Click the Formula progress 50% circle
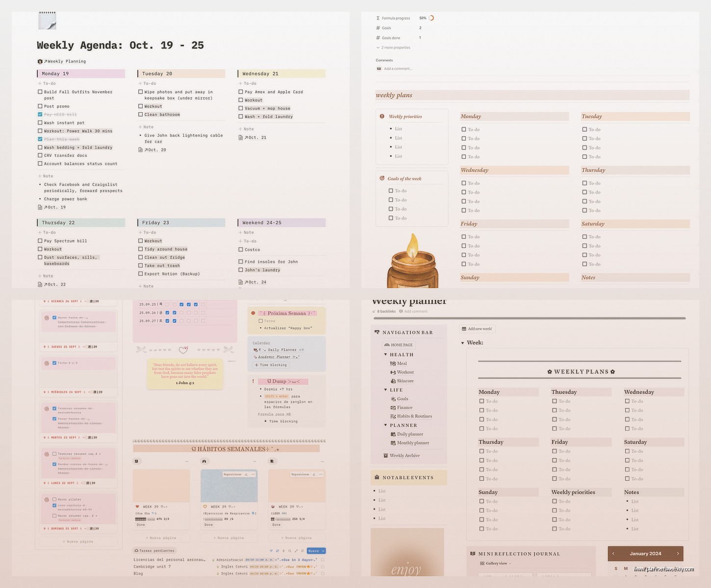 point(431,18)
